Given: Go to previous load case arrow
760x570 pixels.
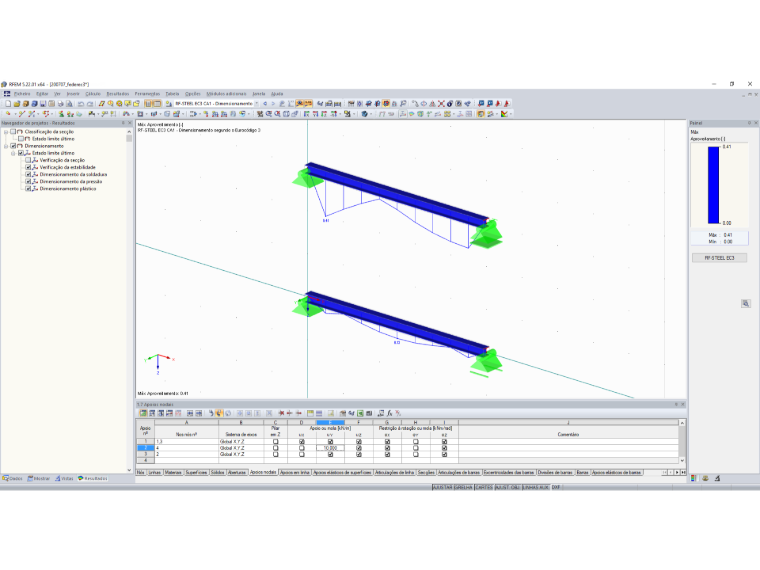Looking at the screenshot, I should (x=265, y=104).
